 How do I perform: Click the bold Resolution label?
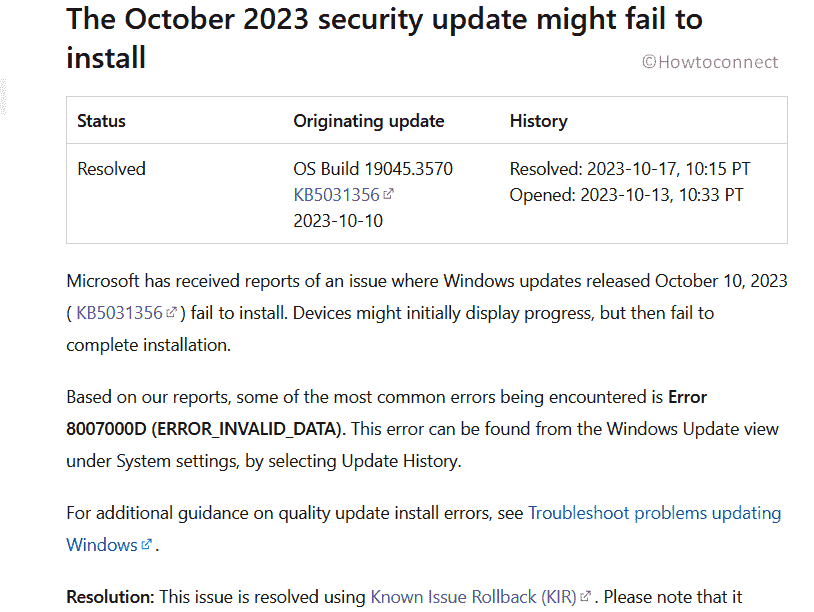tap(110, 597)
